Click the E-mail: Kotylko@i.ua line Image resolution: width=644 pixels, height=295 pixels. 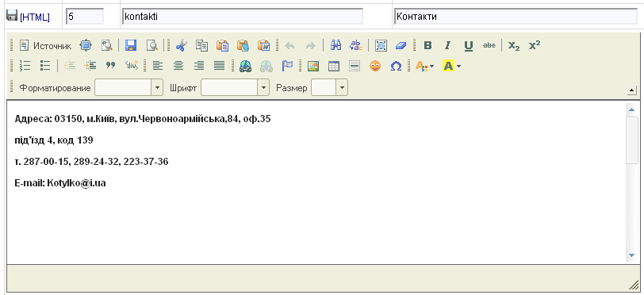(60, 183)
